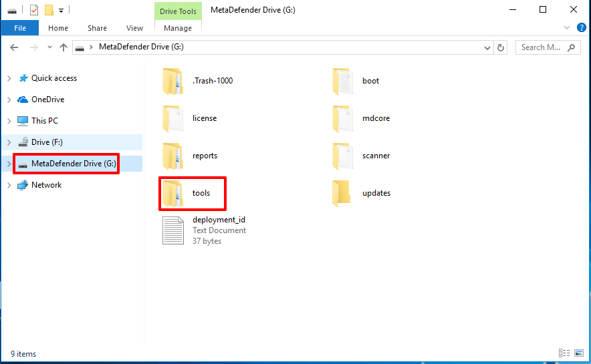Select Quick access label in navigation pane

coord(54,78)
